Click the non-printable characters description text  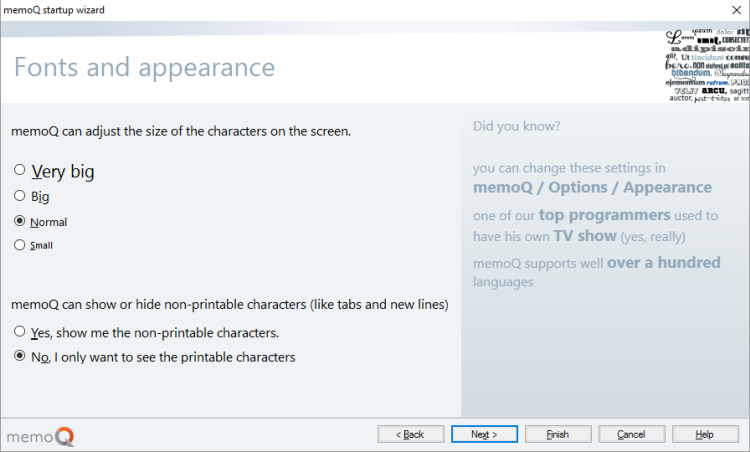[230, 305]
